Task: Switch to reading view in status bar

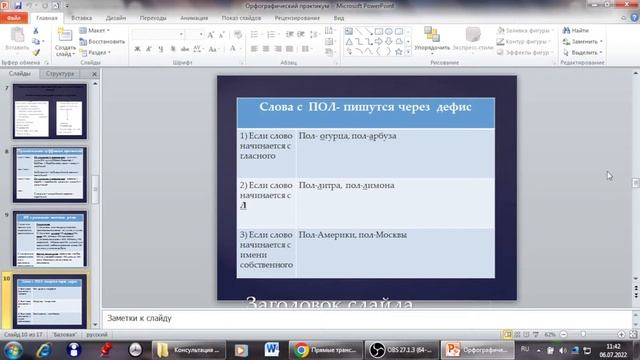Action: tap(527, 334)
